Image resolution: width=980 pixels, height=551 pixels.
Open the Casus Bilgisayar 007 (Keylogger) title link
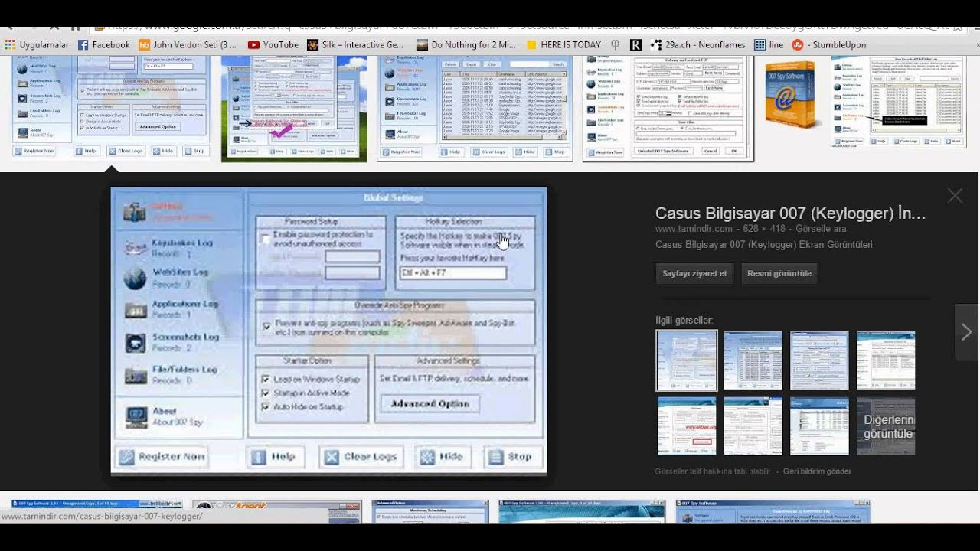pyautogui.click(x=791, y=214)
